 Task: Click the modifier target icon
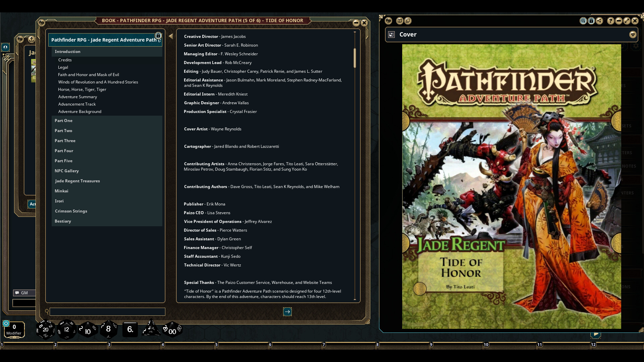pos(6,323)
